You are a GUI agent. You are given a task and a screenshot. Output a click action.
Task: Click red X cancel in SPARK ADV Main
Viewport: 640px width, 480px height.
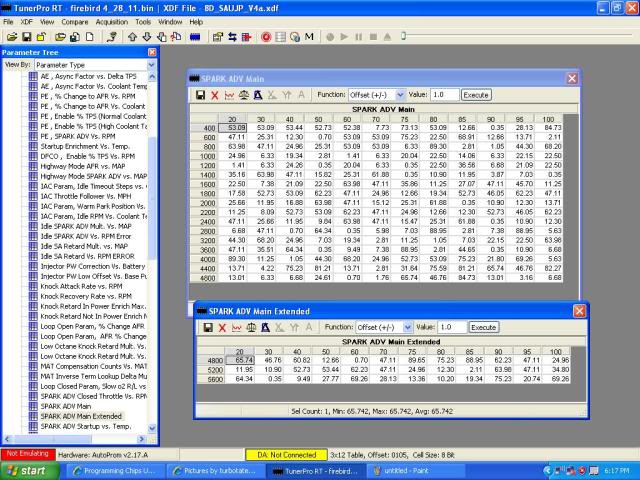coord(215,95)
